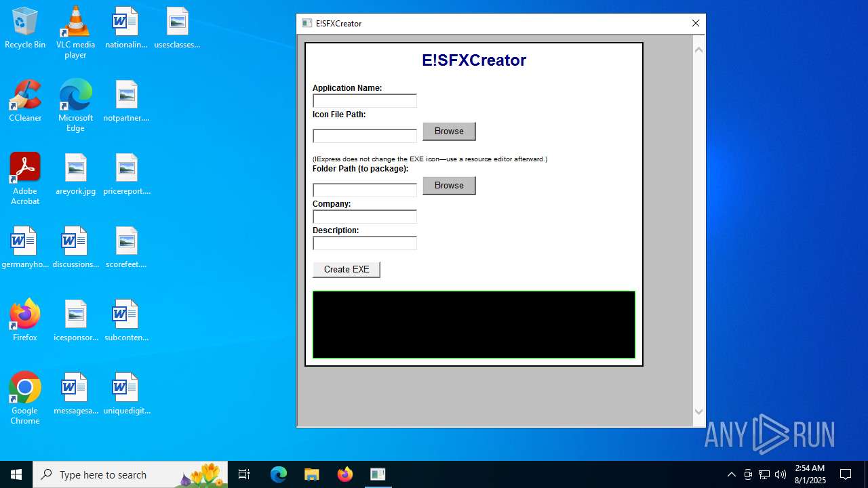
Task: Open Google Chrome desktop shortcut
Action: click(25, 399)
